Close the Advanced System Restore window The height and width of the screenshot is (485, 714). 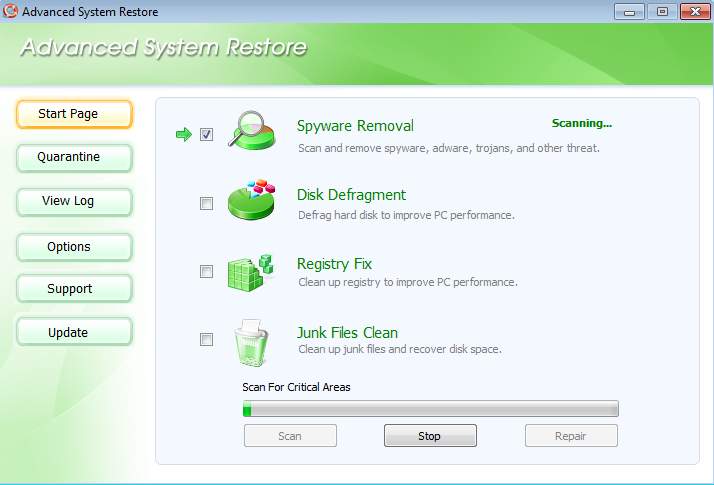(x=695, y=11)
